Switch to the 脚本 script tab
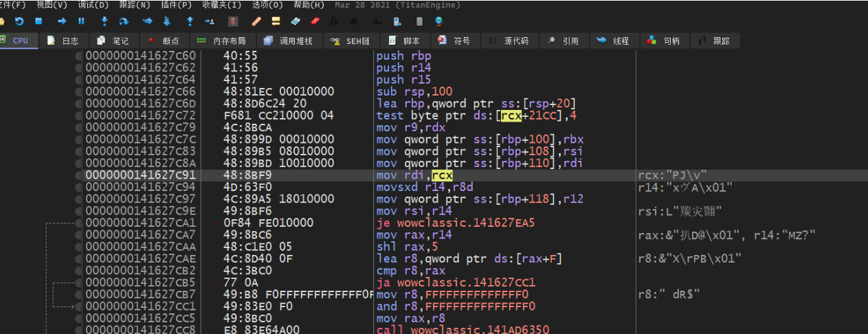This screenshot has height=334, width=868. click(x=405, y=41)
